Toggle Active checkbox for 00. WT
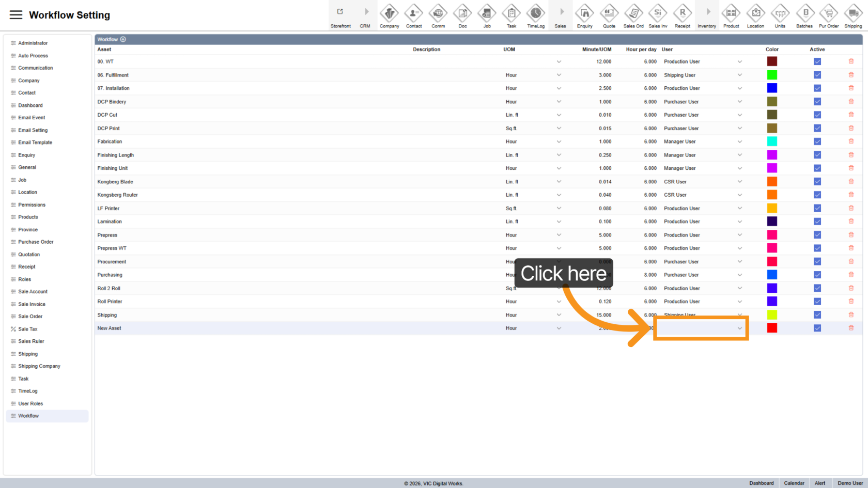This screenshot has height=488, width=868. pos(817,61)
